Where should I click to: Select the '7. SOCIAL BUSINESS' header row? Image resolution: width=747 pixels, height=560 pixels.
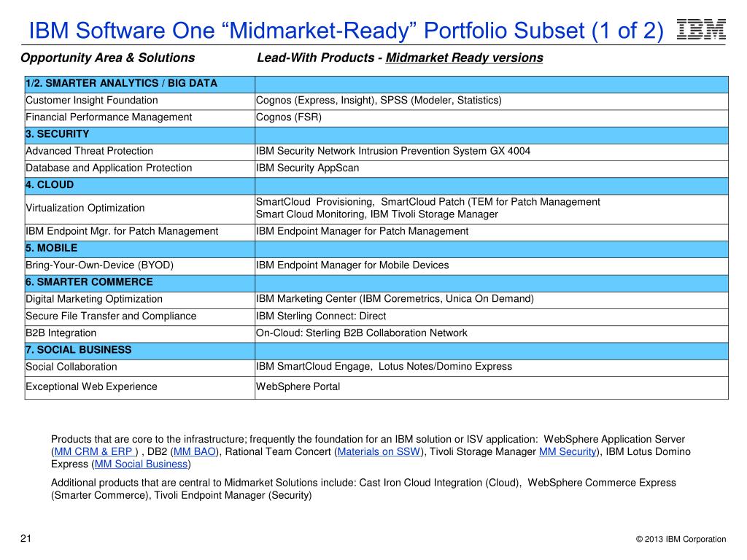coord(376,351)
